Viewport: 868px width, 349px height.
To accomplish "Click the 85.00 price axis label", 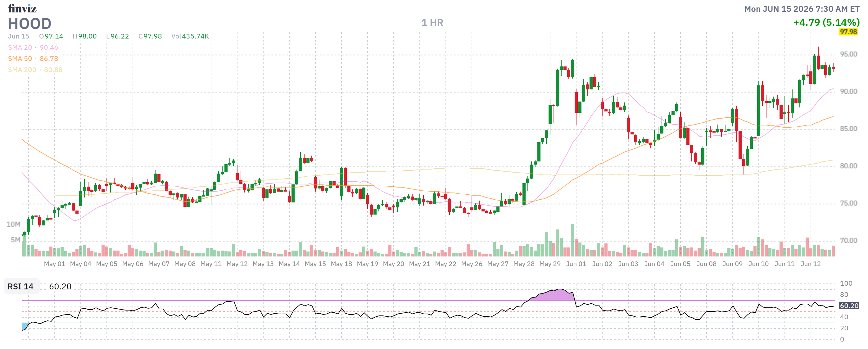I will point(848,129).
